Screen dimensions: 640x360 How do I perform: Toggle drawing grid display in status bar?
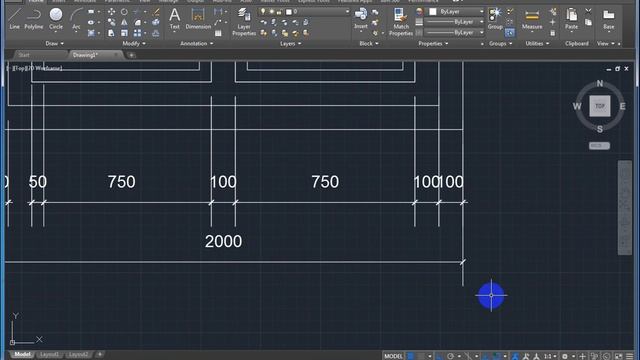pos(411,356)
